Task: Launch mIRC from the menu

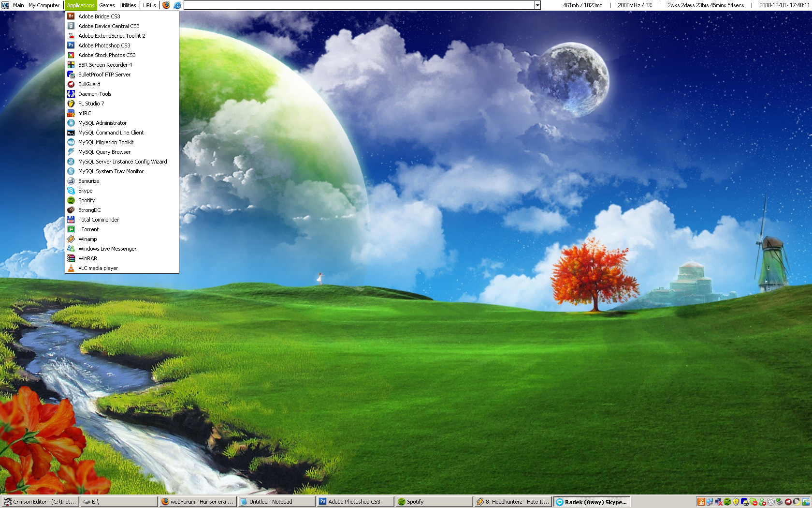Action: [122, 113]
